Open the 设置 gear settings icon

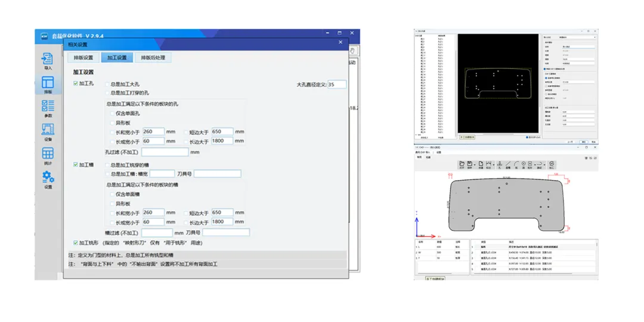48,180
